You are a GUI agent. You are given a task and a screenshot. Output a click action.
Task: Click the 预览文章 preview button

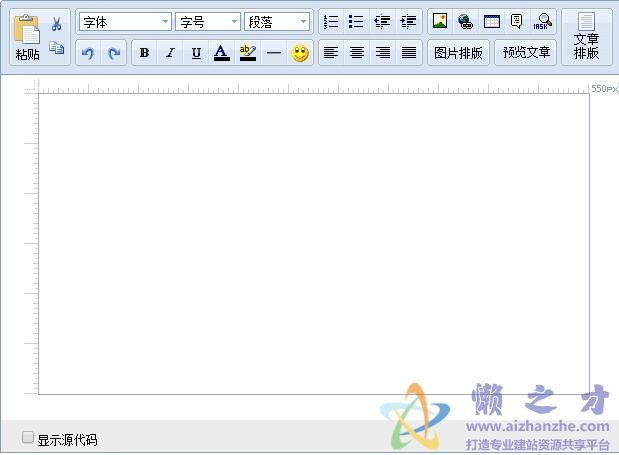point(527,53)
